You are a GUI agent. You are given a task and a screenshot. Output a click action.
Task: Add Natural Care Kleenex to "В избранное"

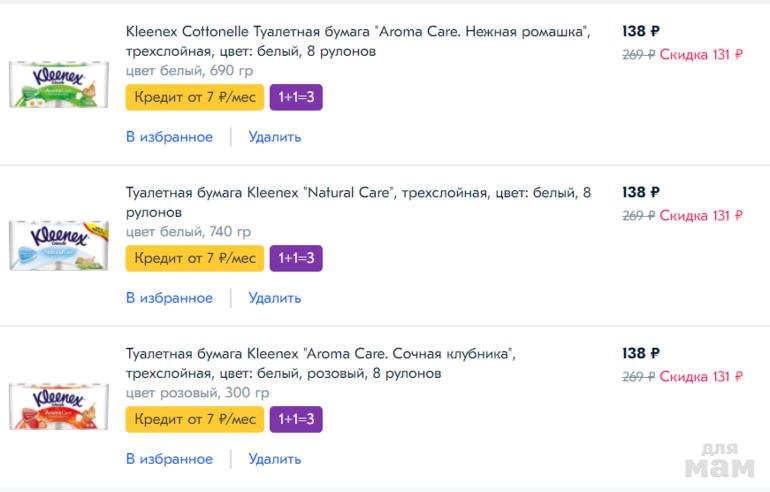click(x=169, y=298)
